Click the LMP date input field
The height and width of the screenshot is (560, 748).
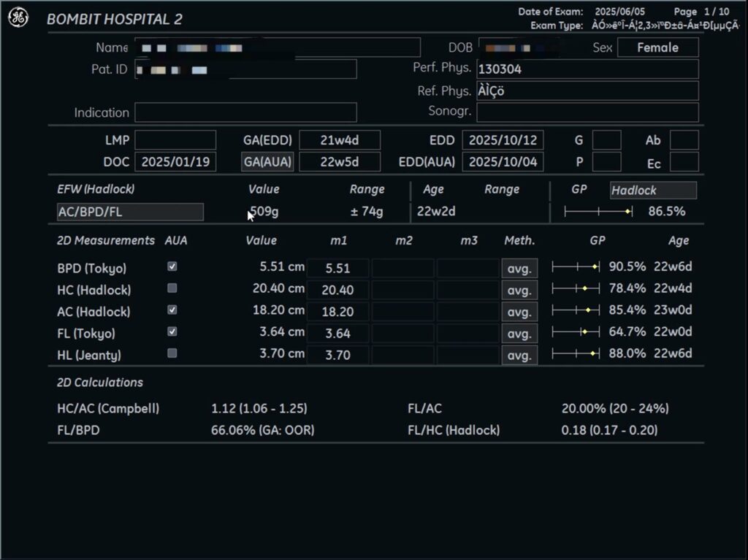coord(175,140)
